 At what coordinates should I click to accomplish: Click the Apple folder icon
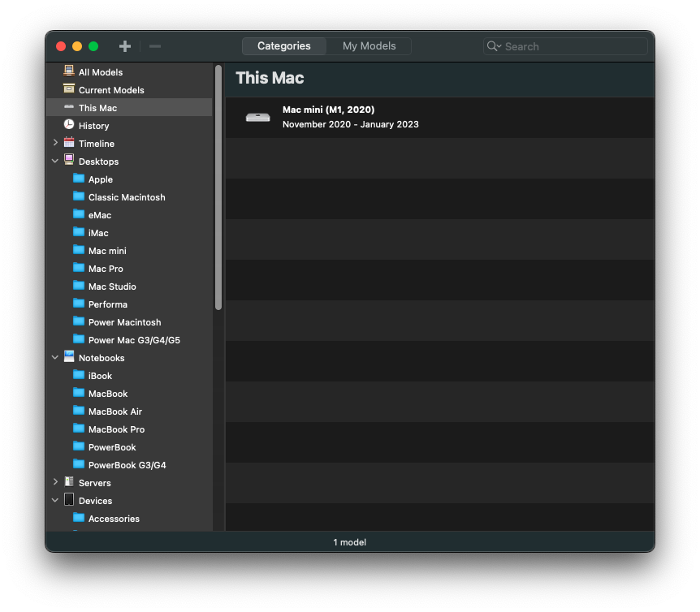79,179
